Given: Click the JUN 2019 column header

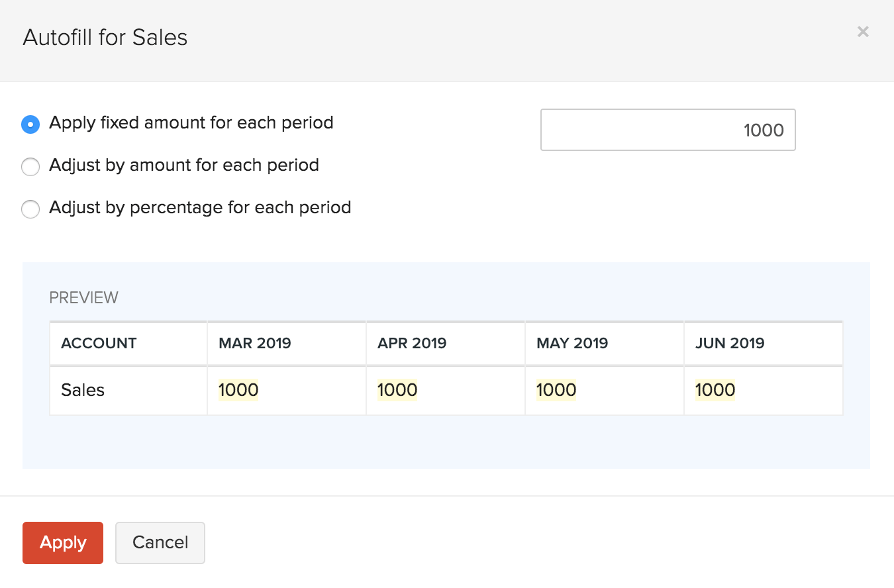Looking at the screenshot, I should click(x=730, y=343).
